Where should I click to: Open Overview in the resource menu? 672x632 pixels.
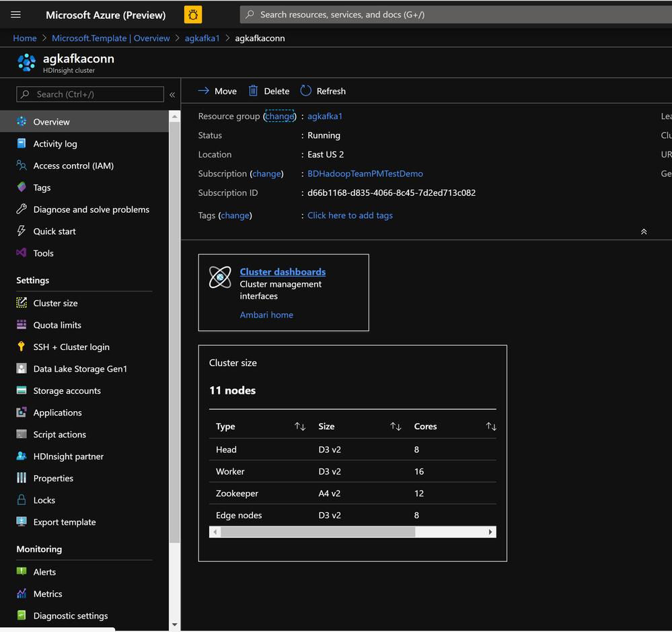click(85, 121)
